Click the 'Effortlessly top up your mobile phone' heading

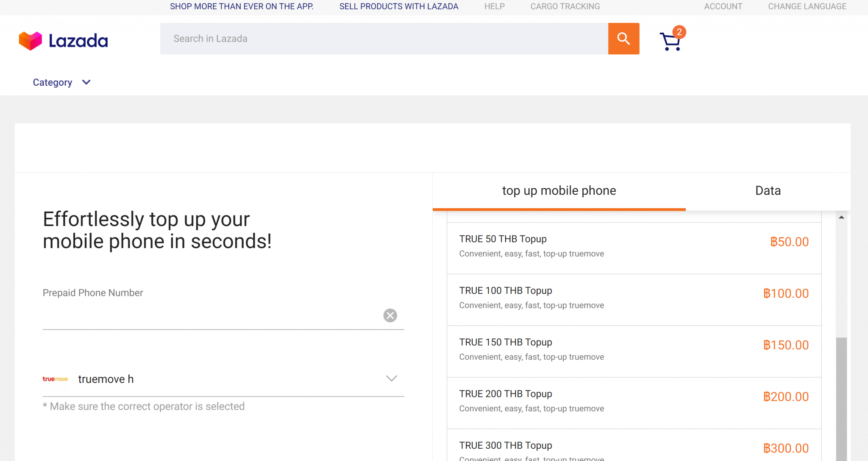[x=157, y=230]
